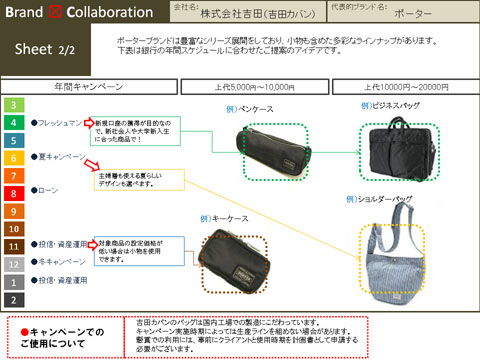Click the red arrow beside 投信・資産運用 at month 11
This screenshot has width=480, height=360.
[93, 244]
